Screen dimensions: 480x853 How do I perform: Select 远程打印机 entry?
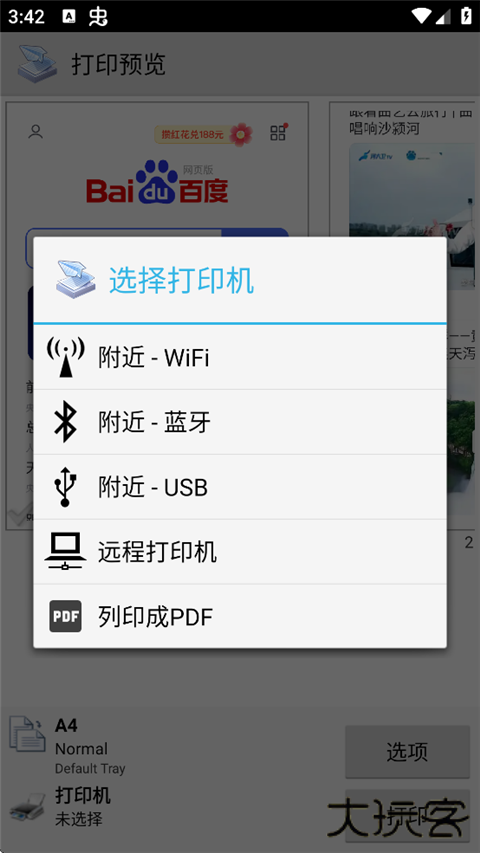click(x=240, y=552)
